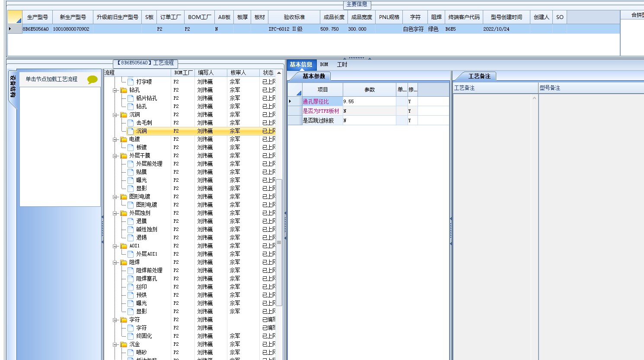The height and width of the screenshot is (360, 644).
Task: Select the 外层前处理 process step
Action: pos(149,164)
